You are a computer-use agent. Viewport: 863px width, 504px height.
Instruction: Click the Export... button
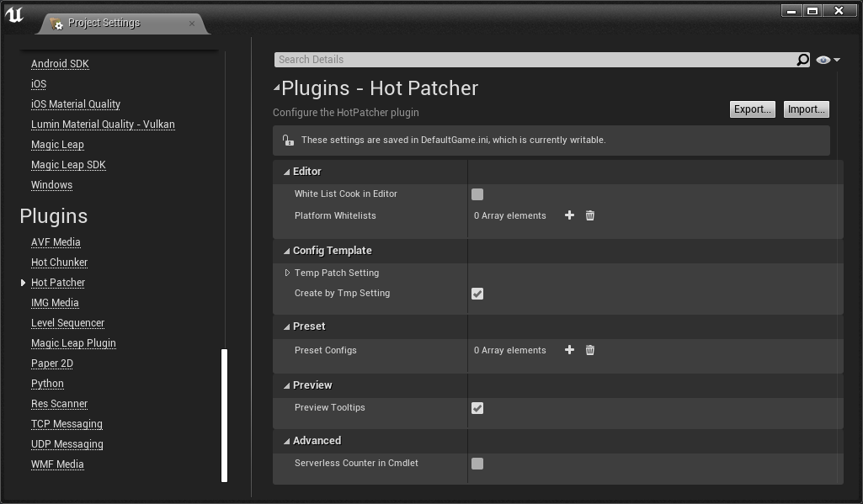point(752,109)
